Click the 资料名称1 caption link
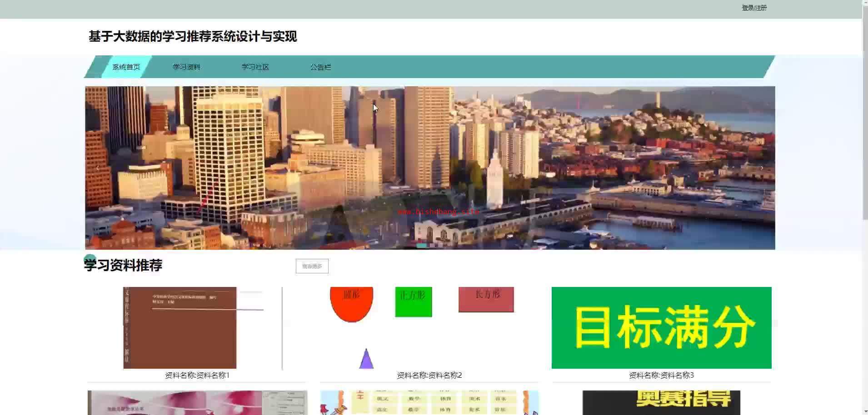This screenshot has width=868, height=415. point(197,375)
